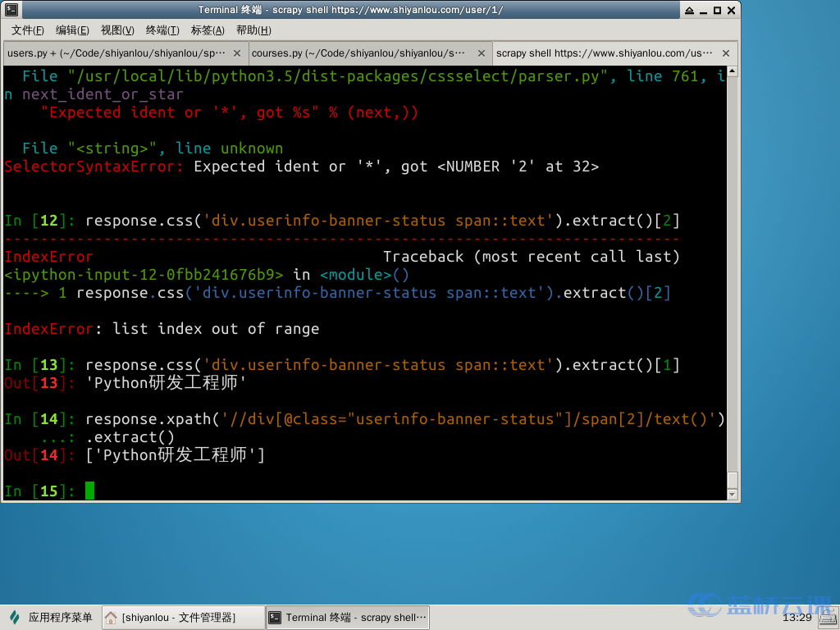Select the scrapy shell terminal tab
840x630 pixels.
[614, 53]
